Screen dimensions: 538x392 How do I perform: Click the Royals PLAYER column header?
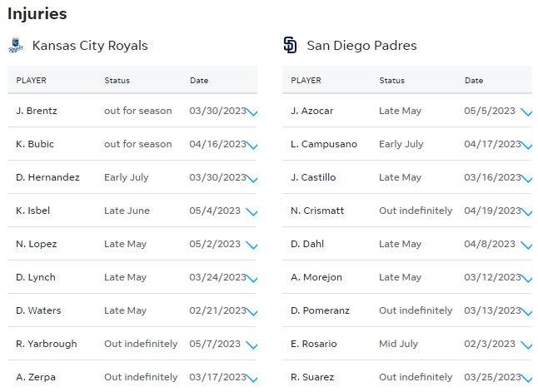(31, 80)
